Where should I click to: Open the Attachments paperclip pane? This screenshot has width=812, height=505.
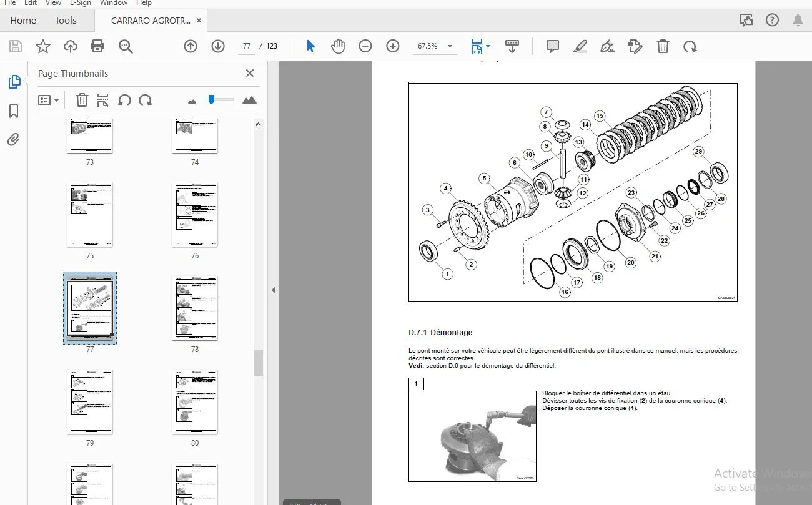click(x=14, y=140)
